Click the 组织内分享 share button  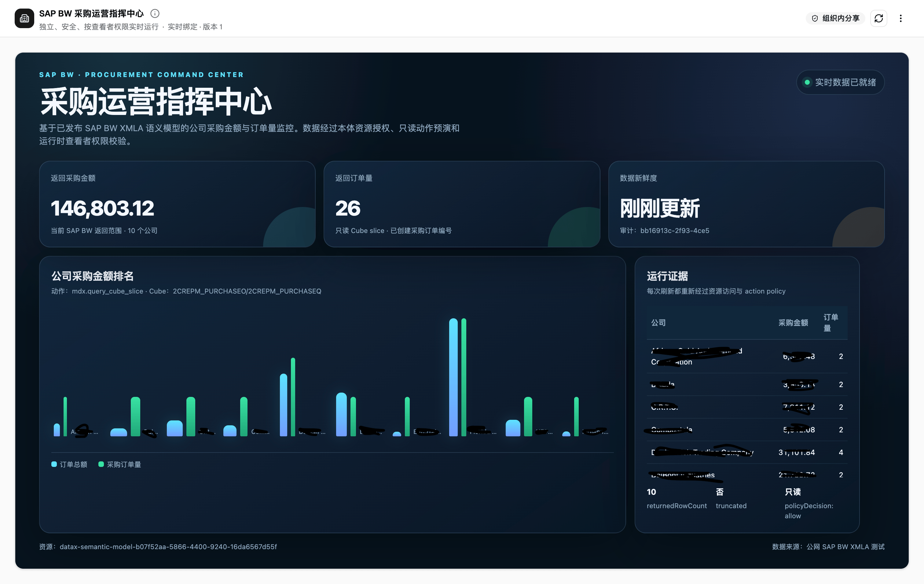coord(835,18)
